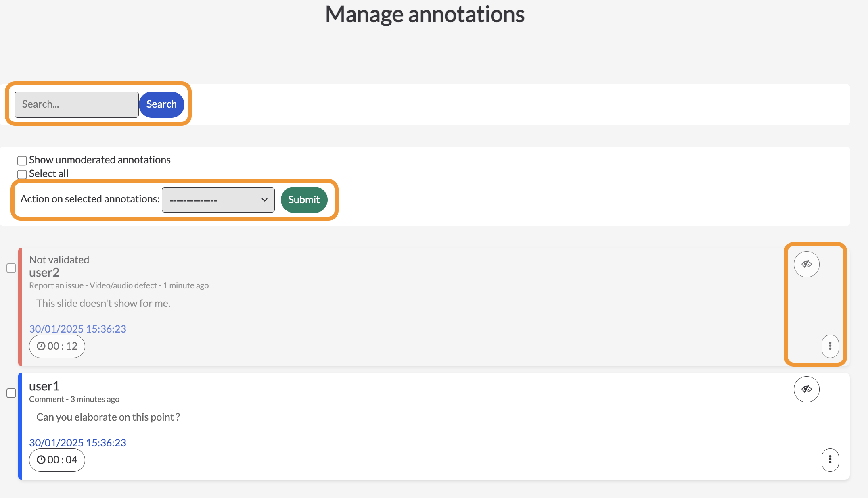Toggle visibility of user2's annotation
This screenshot has height=498, width=868.
coord(806,264)
